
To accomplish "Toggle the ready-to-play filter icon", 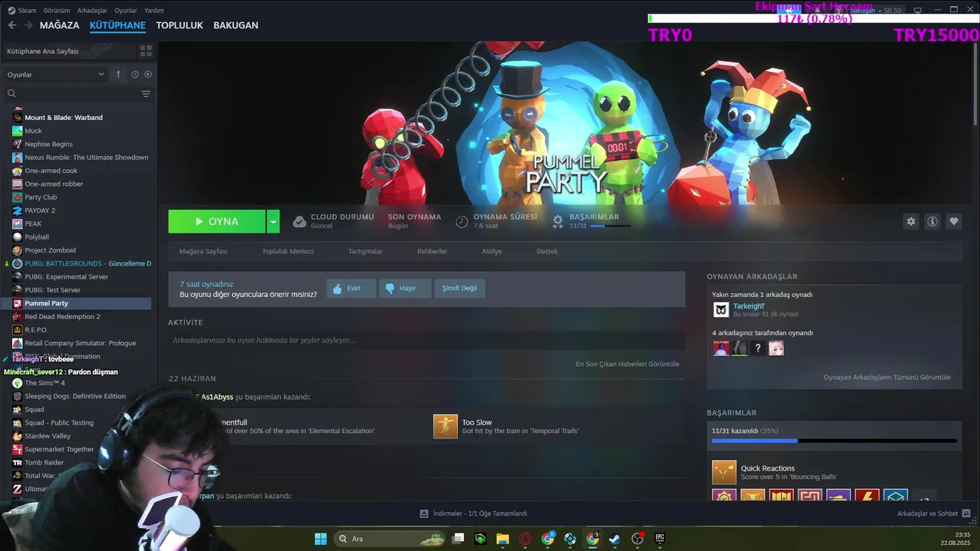I will click(148, 74).
